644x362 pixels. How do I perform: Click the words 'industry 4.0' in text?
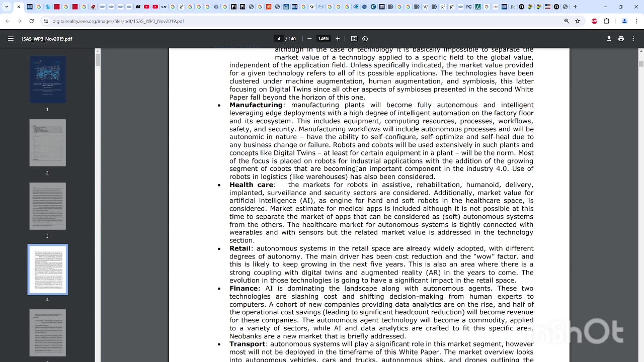(487, 169)
